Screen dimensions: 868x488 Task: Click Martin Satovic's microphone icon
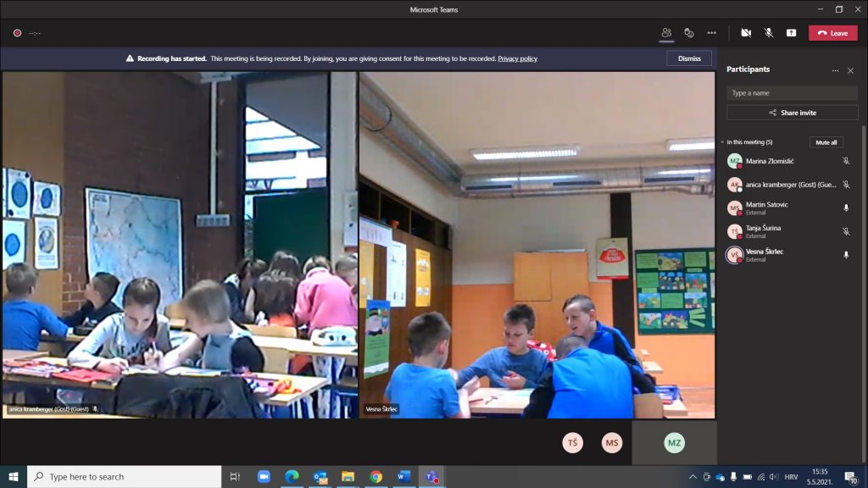click(x=846, y=208)
